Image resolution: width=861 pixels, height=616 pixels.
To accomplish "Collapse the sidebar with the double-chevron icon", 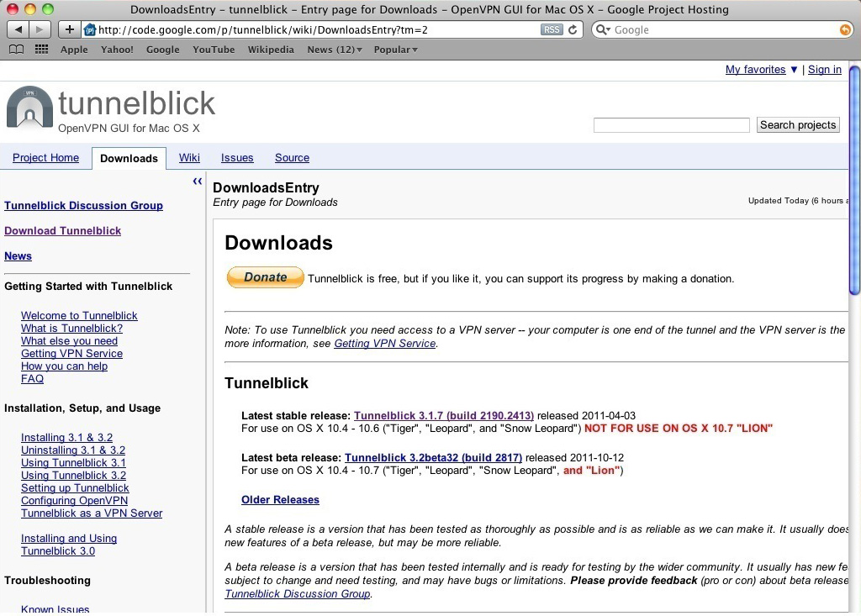I will pos(197,182).
